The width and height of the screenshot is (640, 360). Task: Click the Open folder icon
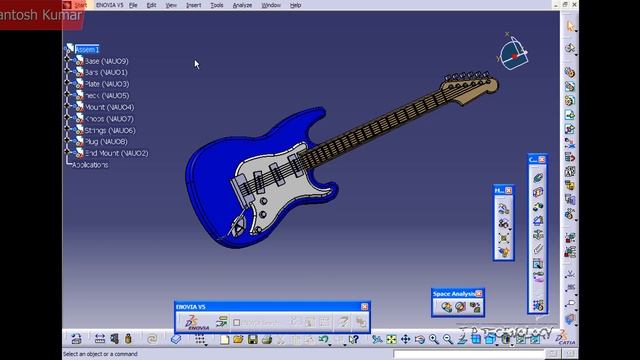point(238,339)
